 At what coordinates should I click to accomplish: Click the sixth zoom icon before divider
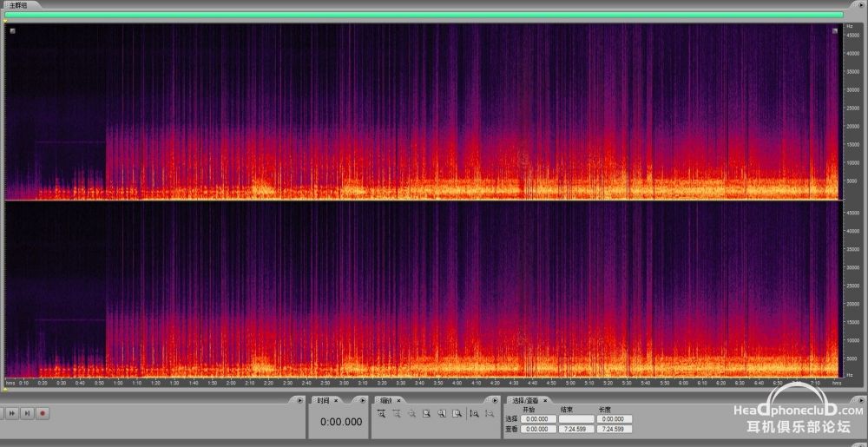tap(457, 413)
